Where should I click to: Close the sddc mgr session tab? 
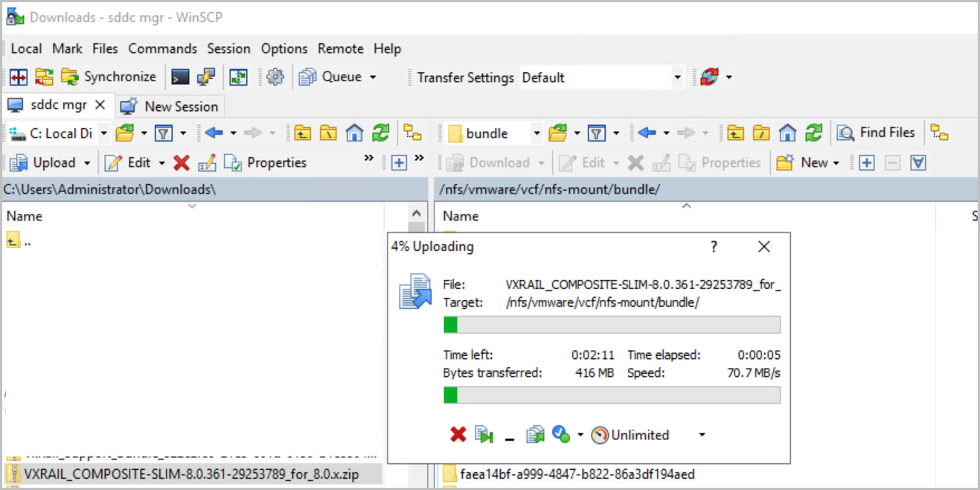tap(100, 105)
